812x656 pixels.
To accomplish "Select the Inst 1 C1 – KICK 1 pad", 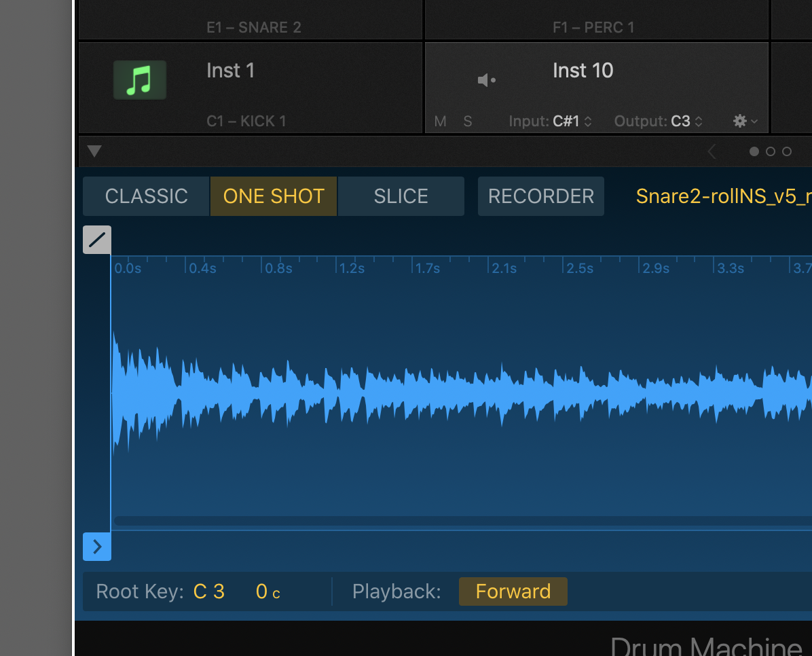I will point(250,88).
